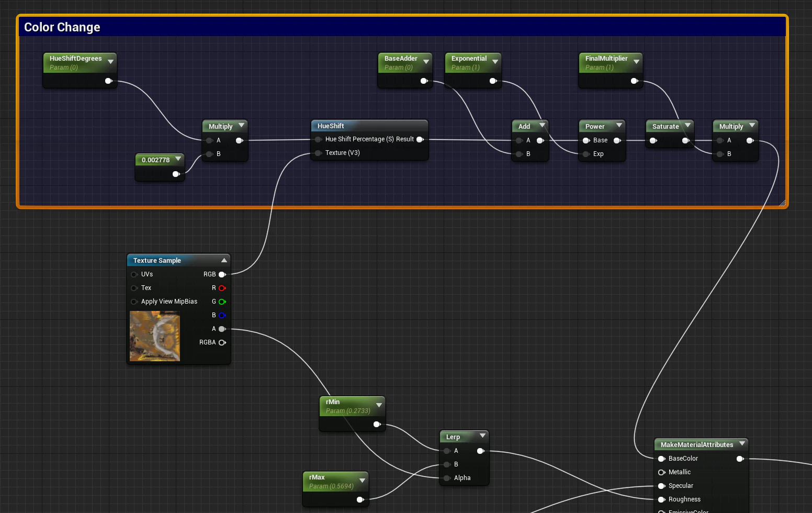Screen dimensions: 812x513
Task: Expand the HueShiftDegrees parameter node dropdown arrow
Action: [110, 62]
